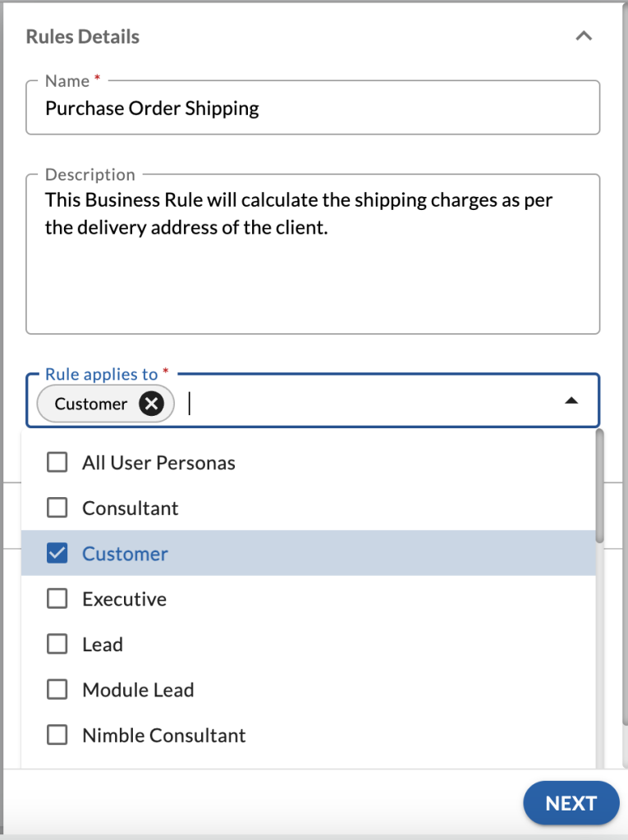Uncheck the Customer checkbox

57,554
